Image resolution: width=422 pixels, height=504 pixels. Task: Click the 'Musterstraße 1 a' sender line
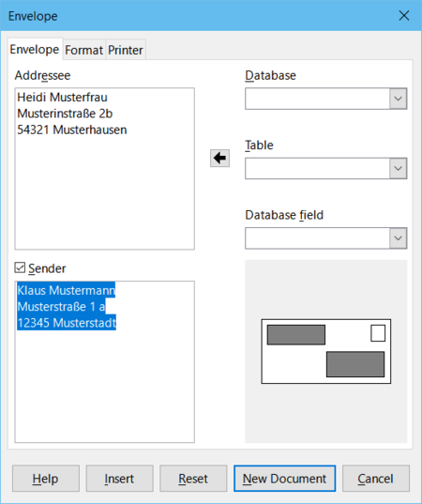(x=61, y=307)
